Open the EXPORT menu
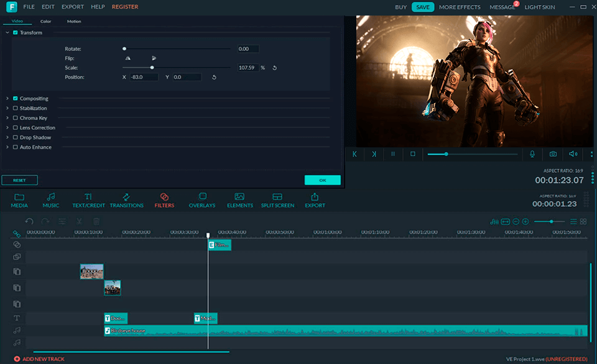597x364 pixels. click(73, 7)
